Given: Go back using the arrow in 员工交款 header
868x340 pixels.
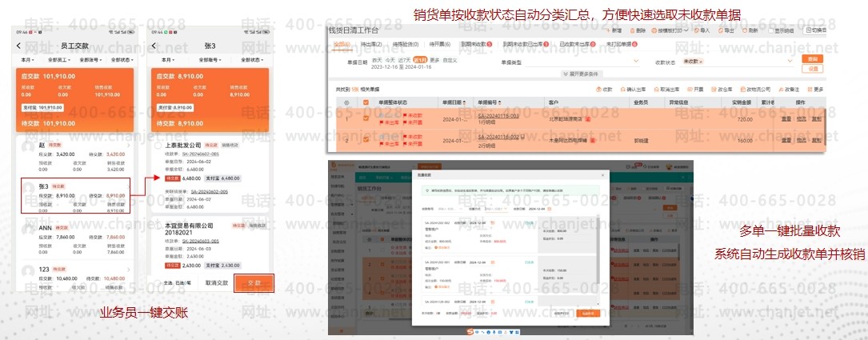Looking at the screenshot, I should coord(18,46).
